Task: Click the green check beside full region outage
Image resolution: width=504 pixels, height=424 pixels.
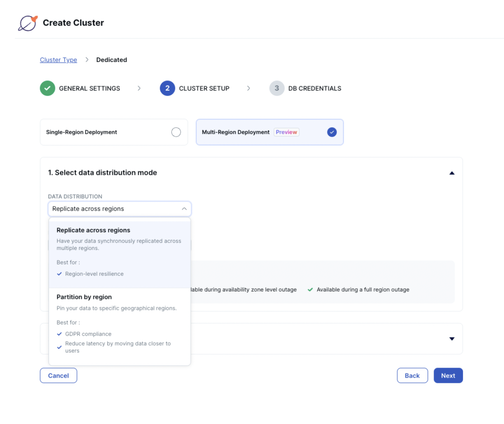Action: coord(310,289)
